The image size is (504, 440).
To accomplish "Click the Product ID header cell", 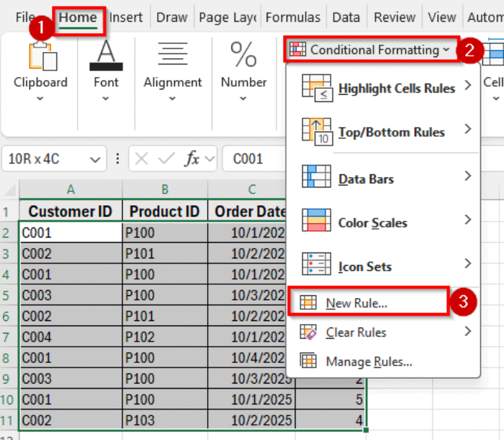I will pyautogui.click(x=165, y=211).
